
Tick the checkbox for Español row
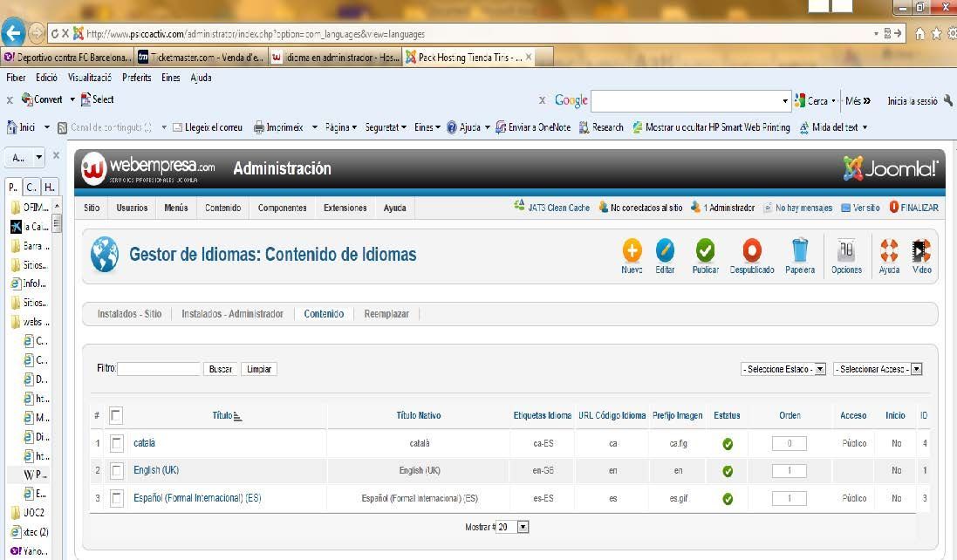117,498
